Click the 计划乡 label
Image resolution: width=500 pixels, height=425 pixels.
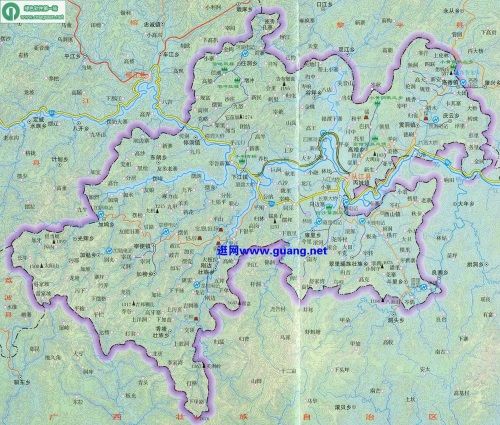tap(60, 159)
